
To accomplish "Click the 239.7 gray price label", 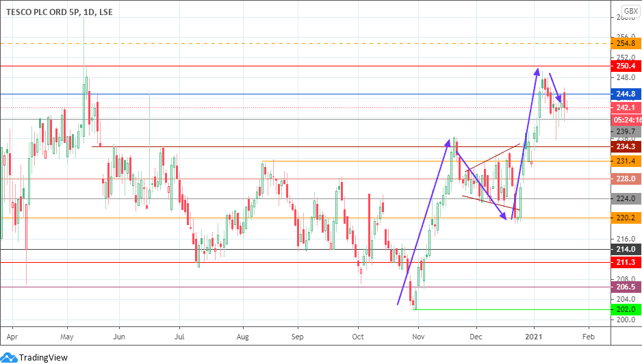I will 626,131.
